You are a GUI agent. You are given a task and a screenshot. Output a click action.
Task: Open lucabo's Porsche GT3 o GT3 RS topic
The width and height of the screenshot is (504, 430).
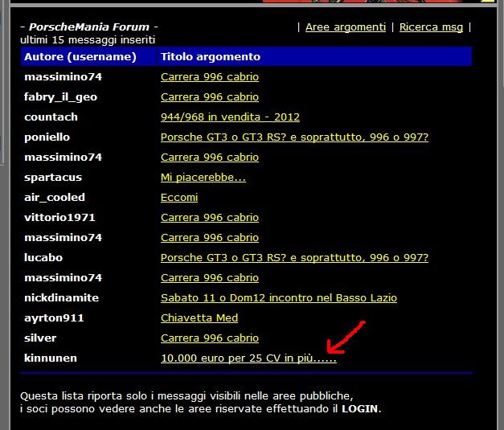point(294,258)
